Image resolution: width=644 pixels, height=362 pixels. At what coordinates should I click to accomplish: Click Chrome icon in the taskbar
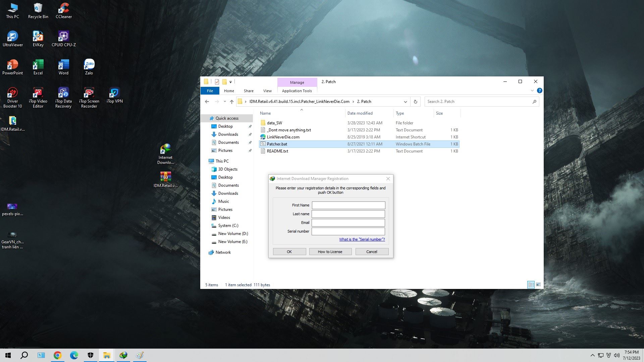[x=57, y=355]
